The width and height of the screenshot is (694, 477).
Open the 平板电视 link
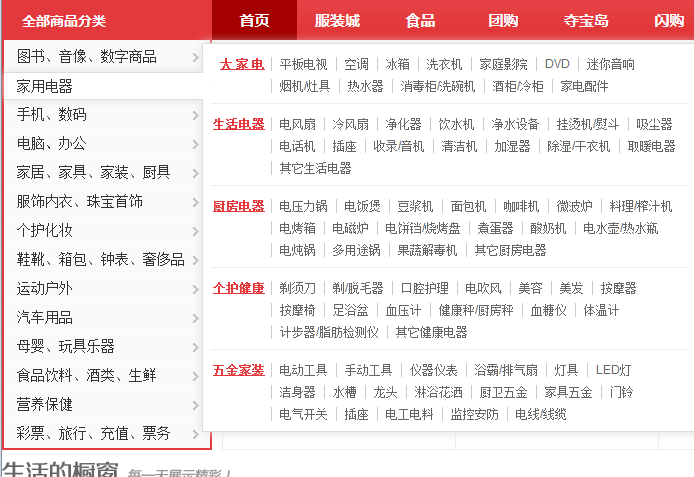[303, 64]
